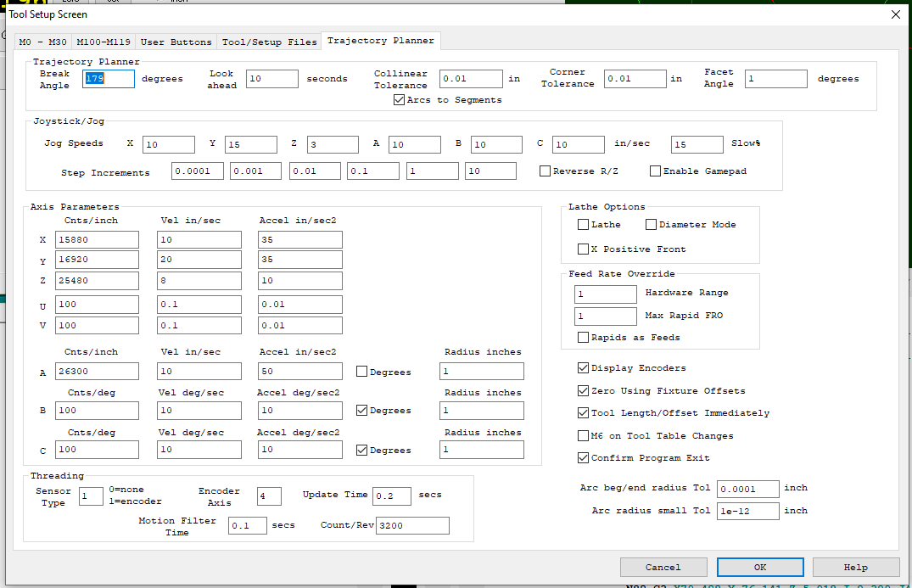Uncheck Arcs to Segments checkbox
Screen dimensions: 912x588
point(400,100)
